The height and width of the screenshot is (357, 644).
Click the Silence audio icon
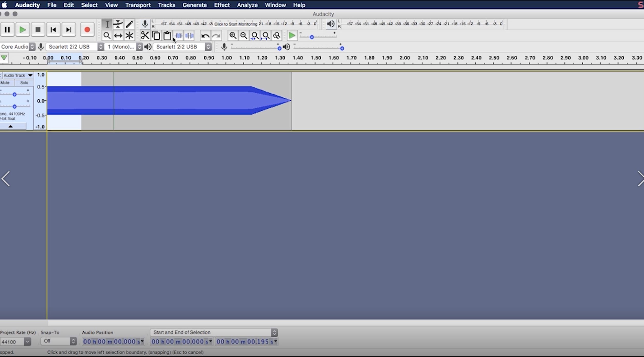pos(190,36)
